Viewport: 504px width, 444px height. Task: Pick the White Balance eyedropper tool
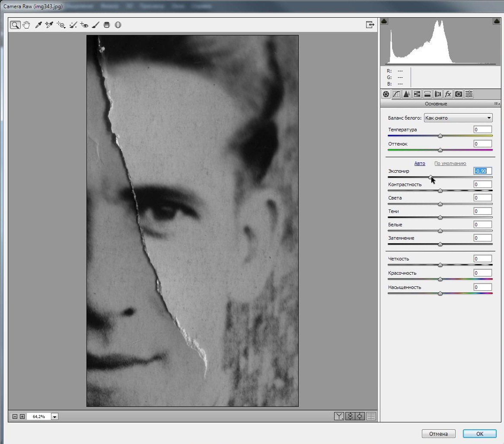point(38,25)
